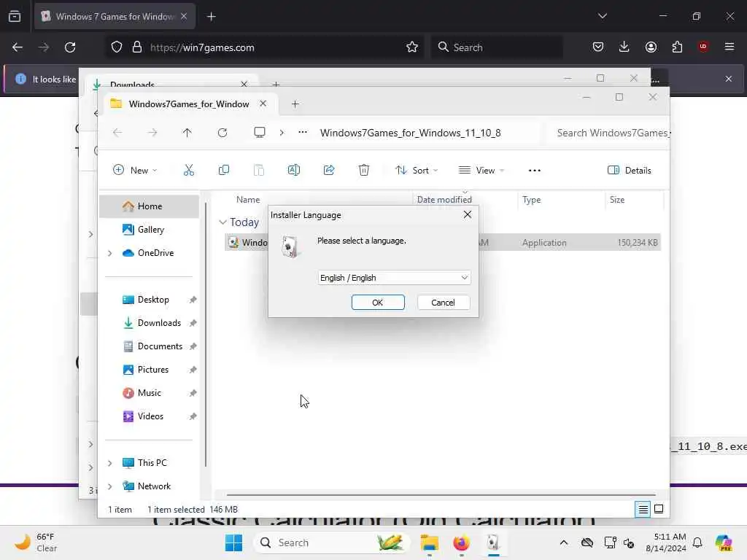Close the Installer Language dialog
Viewport: 747px width, 560px height.
[x=468, y=215]
